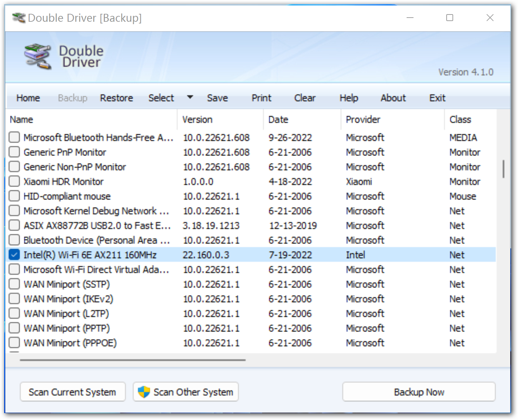The height and width of the screenshot is (420, 518).
Task: Click the Double Driver title bar icon
Action: 19,18
